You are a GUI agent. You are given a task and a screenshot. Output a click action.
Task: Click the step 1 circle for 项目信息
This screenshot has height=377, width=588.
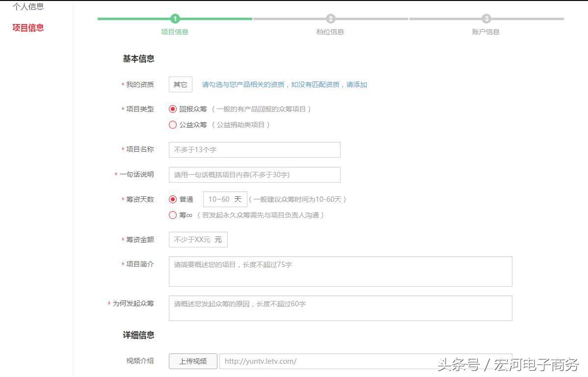[175, 19]
